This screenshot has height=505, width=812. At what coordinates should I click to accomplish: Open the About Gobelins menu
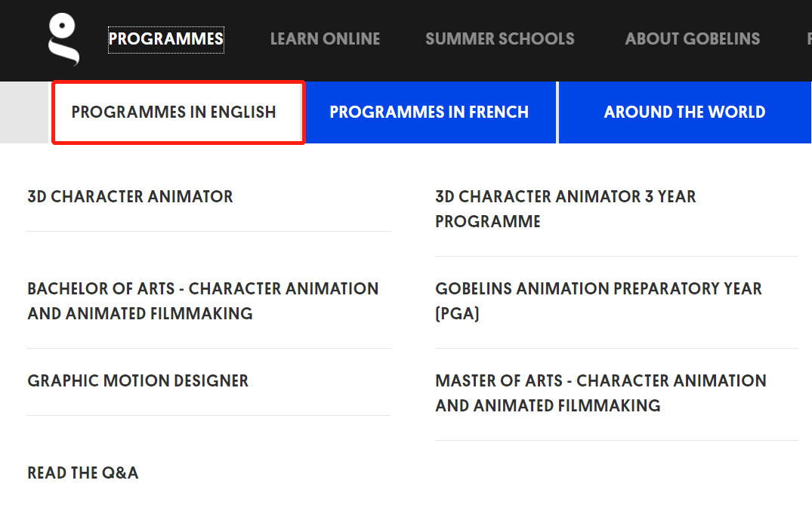[x=693, y=38]
